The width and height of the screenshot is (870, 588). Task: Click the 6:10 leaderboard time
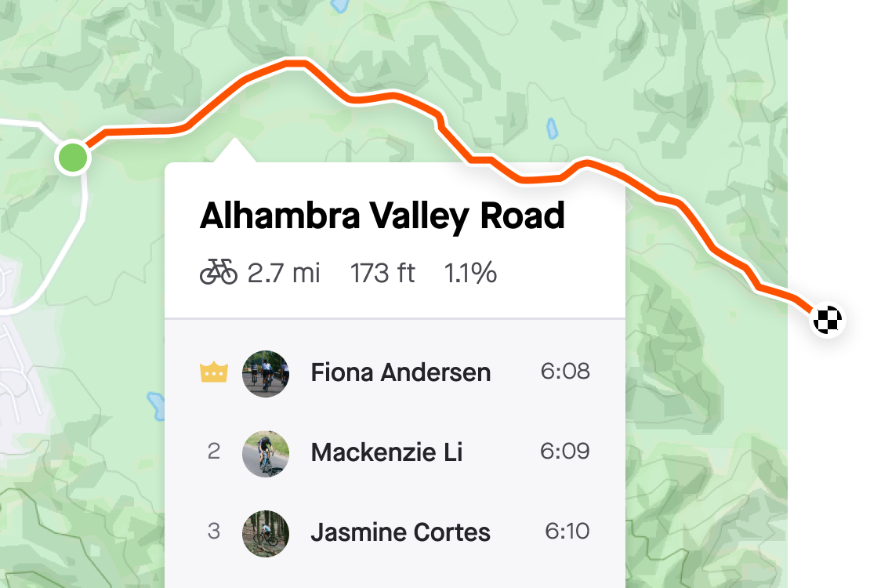[x=567, y=532]
